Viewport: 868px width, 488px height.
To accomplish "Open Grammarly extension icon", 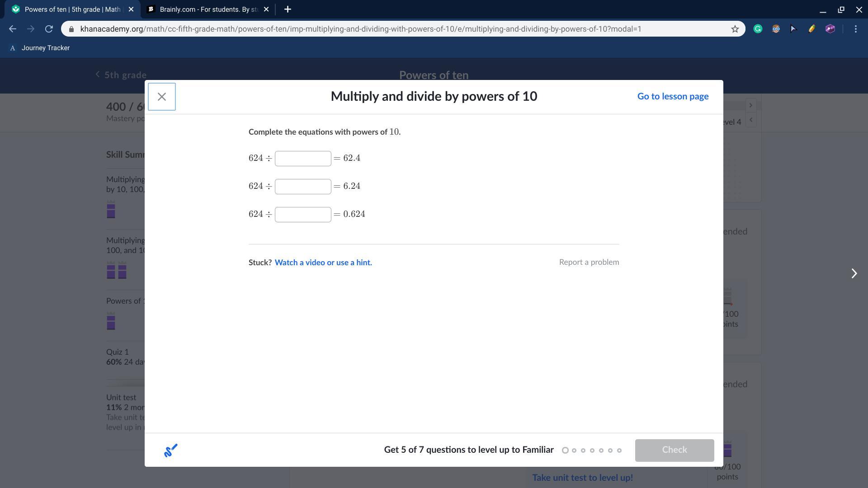I will [x=758, y=29].
